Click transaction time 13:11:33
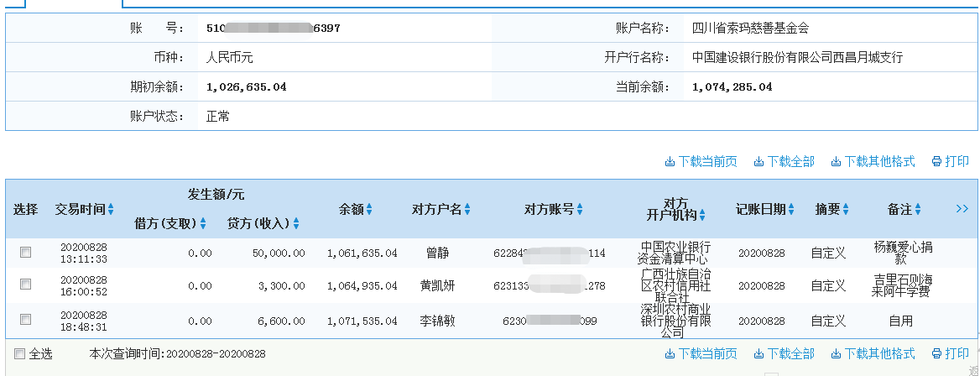This screenshot has width=980, height=376. pyautogui.click(x=84, y=259)
